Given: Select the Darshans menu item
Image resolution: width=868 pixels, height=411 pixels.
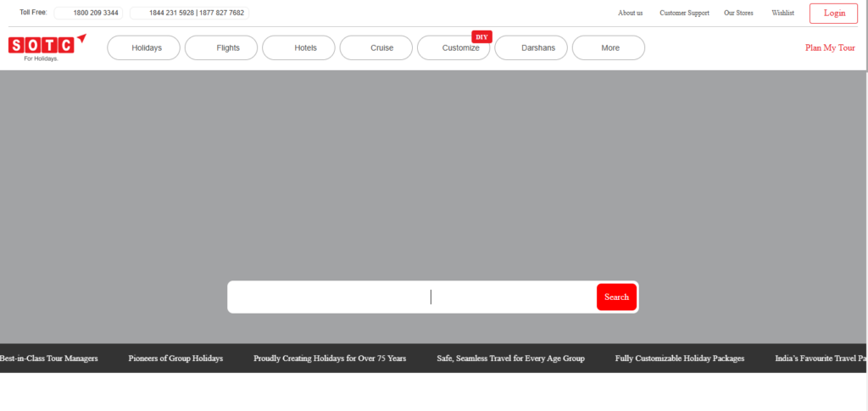Looking at the screenshot, I should (533, 48).
